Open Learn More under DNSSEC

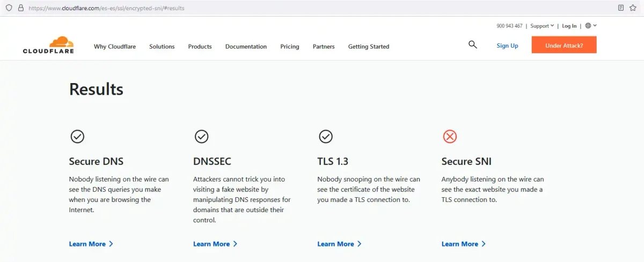215,244
